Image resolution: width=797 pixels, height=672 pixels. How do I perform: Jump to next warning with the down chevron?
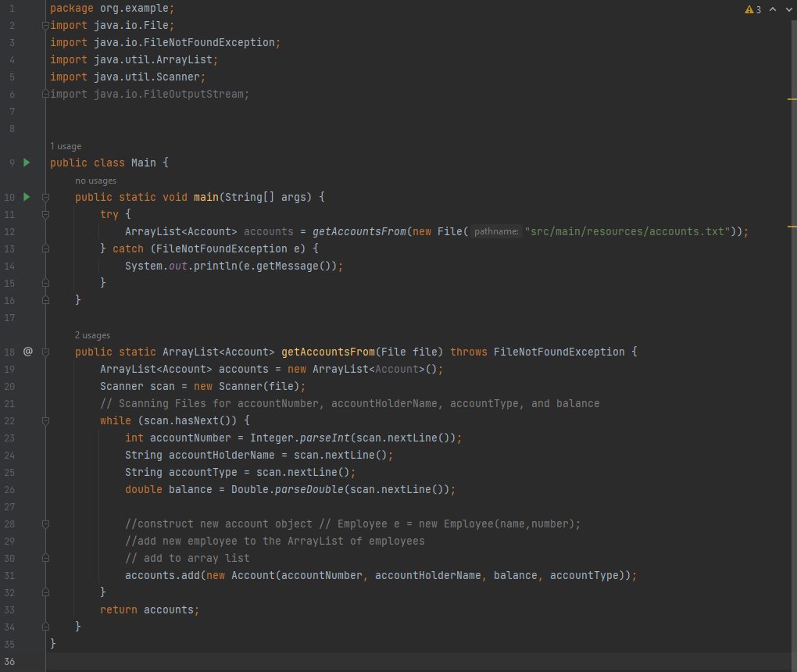pyautogui.click(x=788, y=9)
